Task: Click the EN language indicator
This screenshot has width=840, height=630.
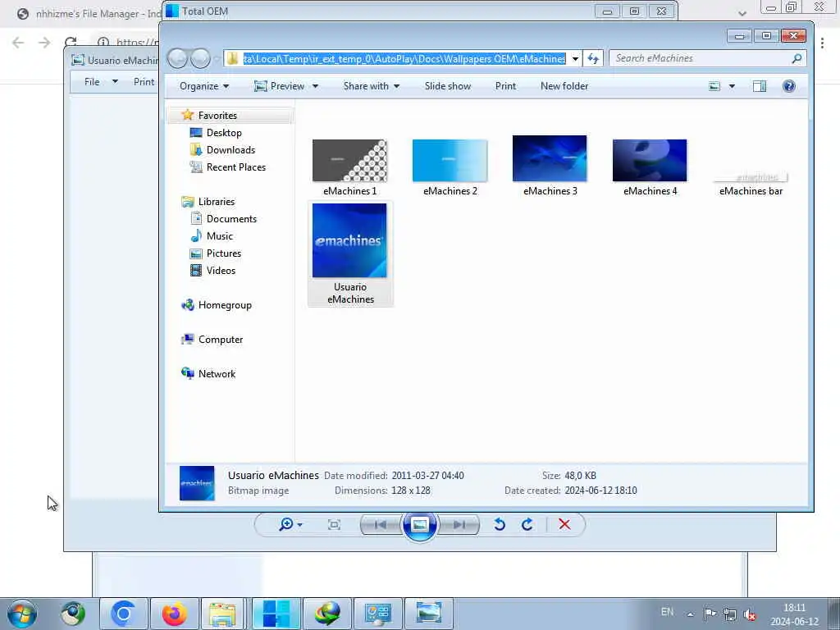Action: 667,612
